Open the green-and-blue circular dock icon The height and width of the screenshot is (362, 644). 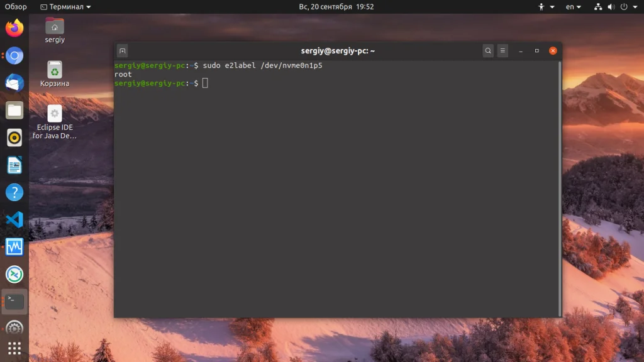[x=14, y=275]
